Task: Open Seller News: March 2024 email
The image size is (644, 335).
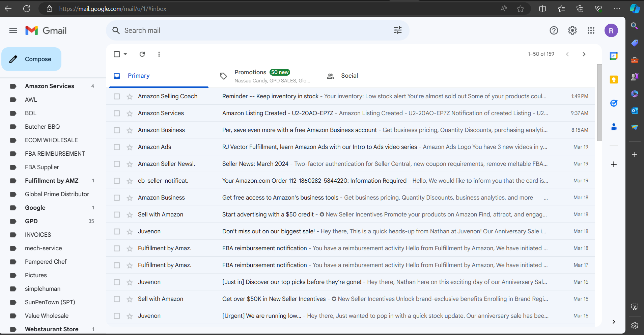Action: tap(350, 164)
